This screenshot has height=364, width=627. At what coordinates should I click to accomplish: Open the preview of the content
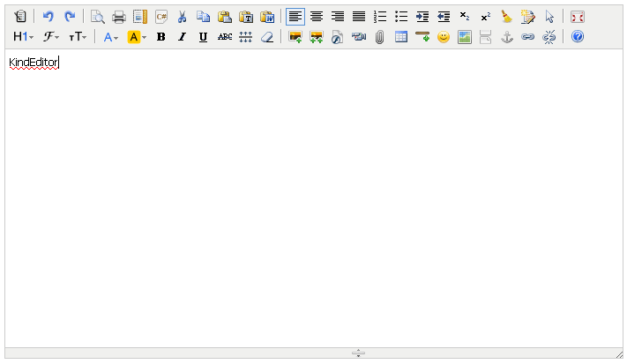point(98,17)
